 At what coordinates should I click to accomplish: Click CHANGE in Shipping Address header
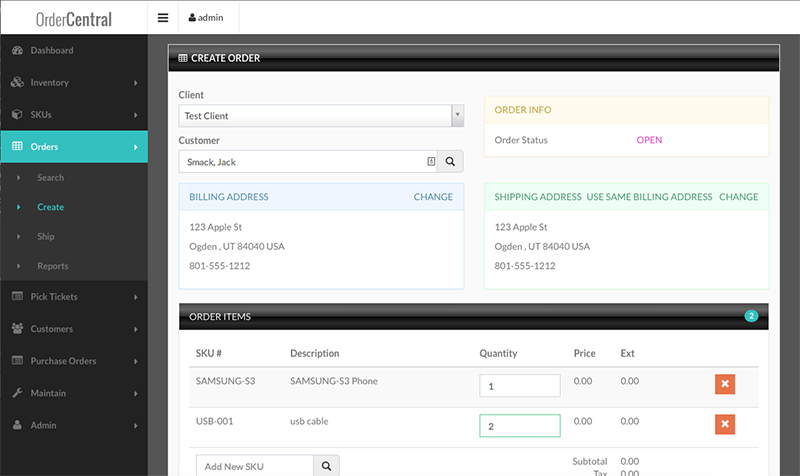coord(738,197)
